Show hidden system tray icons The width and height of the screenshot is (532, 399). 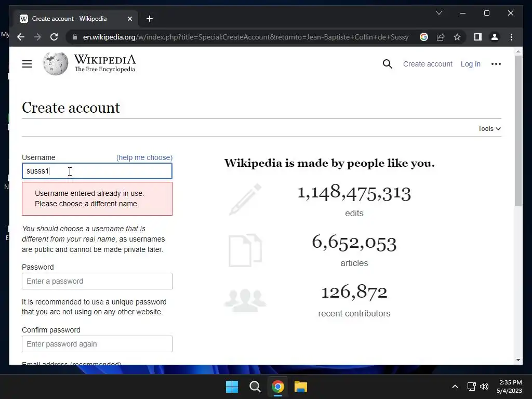point(455,387)
